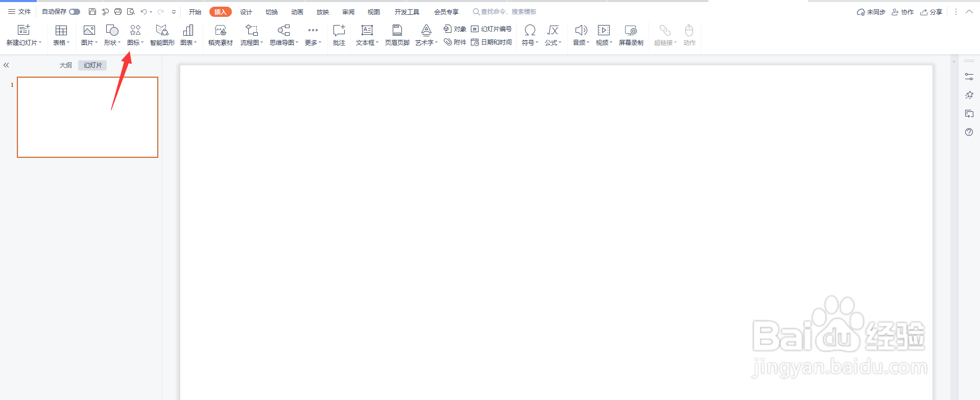Screen dimensions: 980x400
Task: Click the Picture (图片) icon
Action: click(x=89, y=31)
